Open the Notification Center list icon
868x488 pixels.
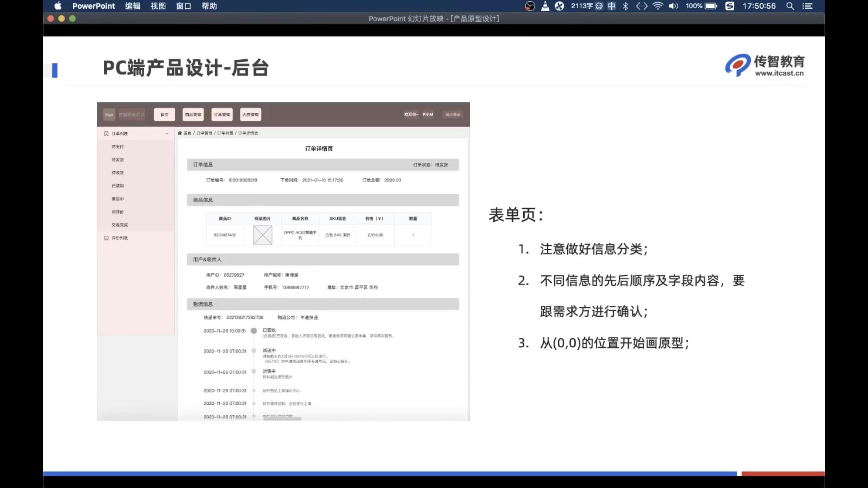807,6
